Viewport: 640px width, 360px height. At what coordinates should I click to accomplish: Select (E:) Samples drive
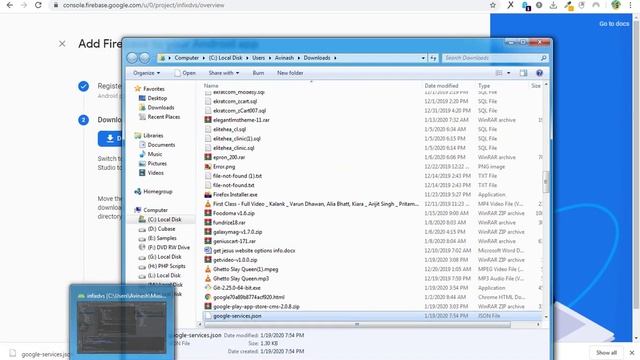click(x=158, y=238)
